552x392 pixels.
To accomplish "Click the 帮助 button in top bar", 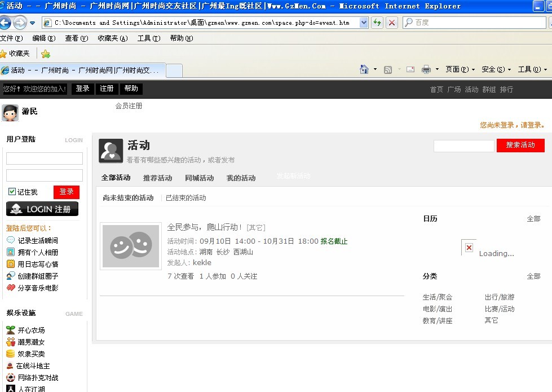I will click(x=131, y=89).
